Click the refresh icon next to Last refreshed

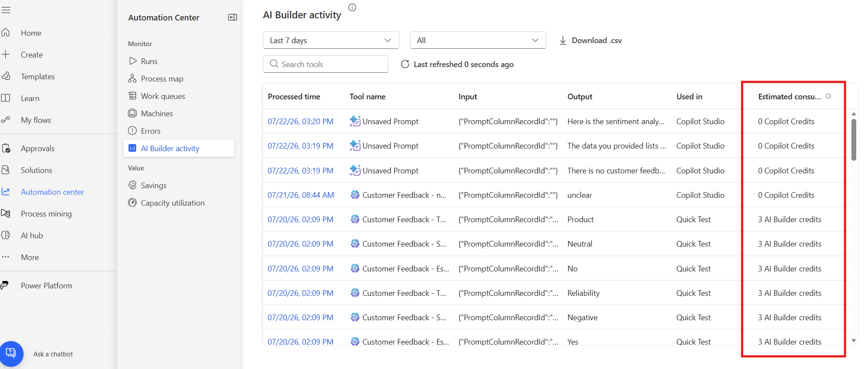405,64
